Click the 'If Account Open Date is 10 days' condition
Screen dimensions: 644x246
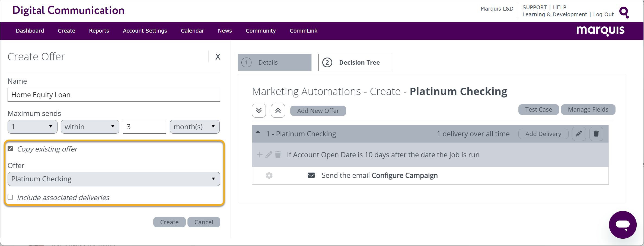(x=383, y=155)
